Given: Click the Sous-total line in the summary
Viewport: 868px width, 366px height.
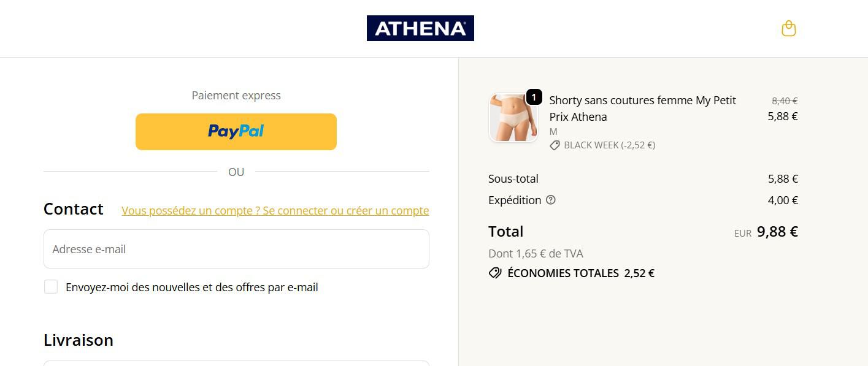Looking at the screenshot, I should pyautogui.click(x=513, y=178).
